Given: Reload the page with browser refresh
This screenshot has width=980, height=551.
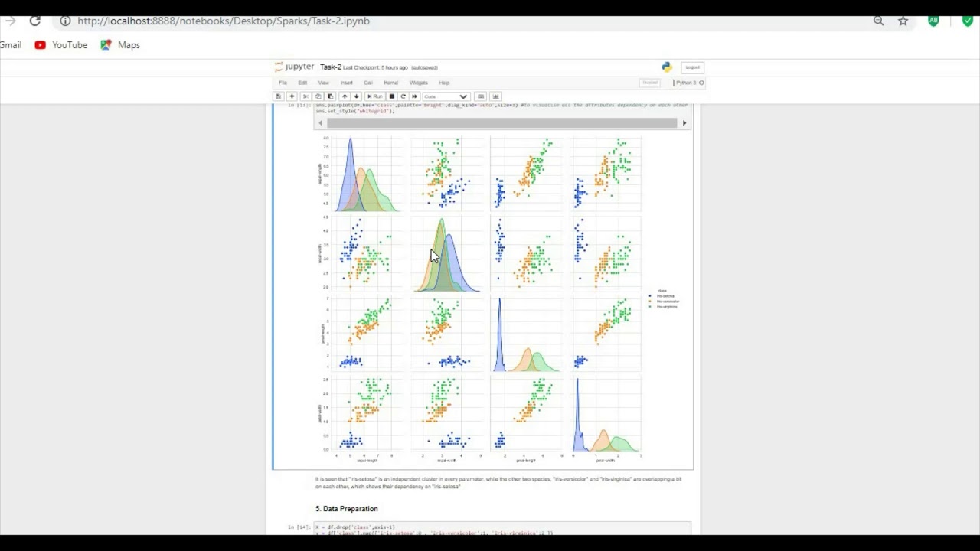Looking at the screenshot, I should pyautogui.click(x=34, y=21).
